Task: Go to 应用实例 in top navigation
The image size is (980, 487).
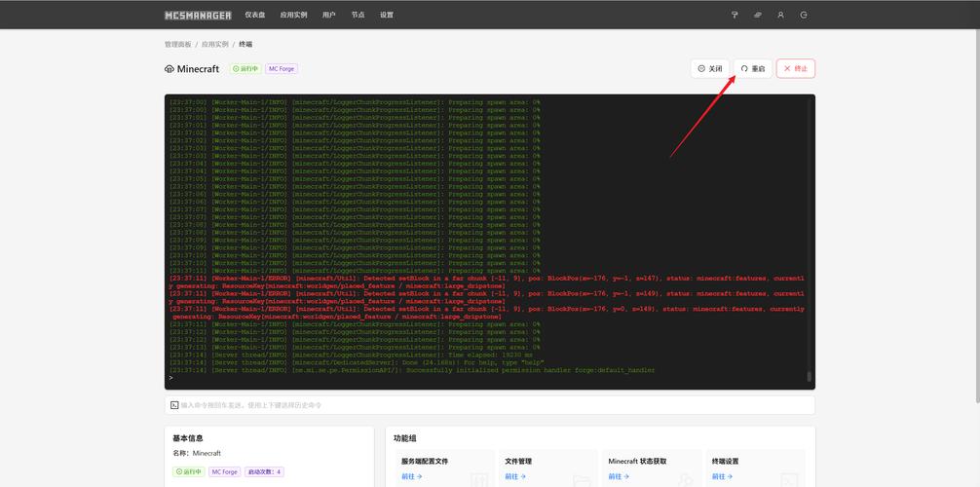Action: point(293,16)
